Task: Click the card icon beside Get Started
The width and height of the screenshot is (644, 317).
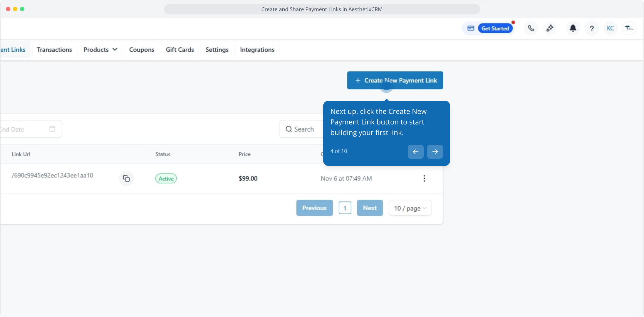Action: pos(471,28)
